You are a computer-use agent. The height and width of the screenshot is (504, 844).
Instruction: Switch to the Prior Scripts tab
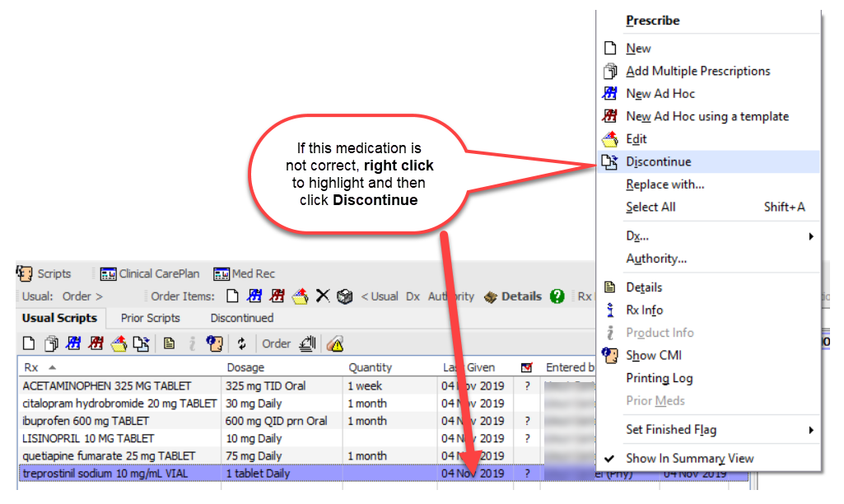point(151,318)
